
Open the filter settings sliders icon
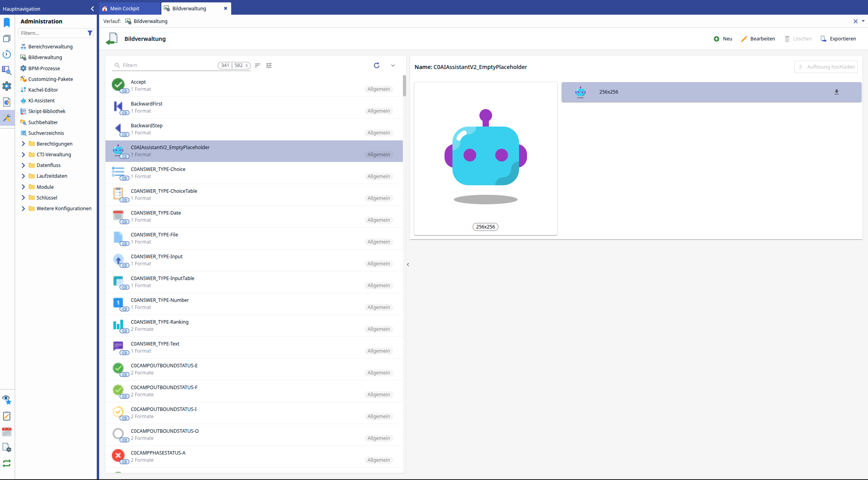[x=269, y=65]
